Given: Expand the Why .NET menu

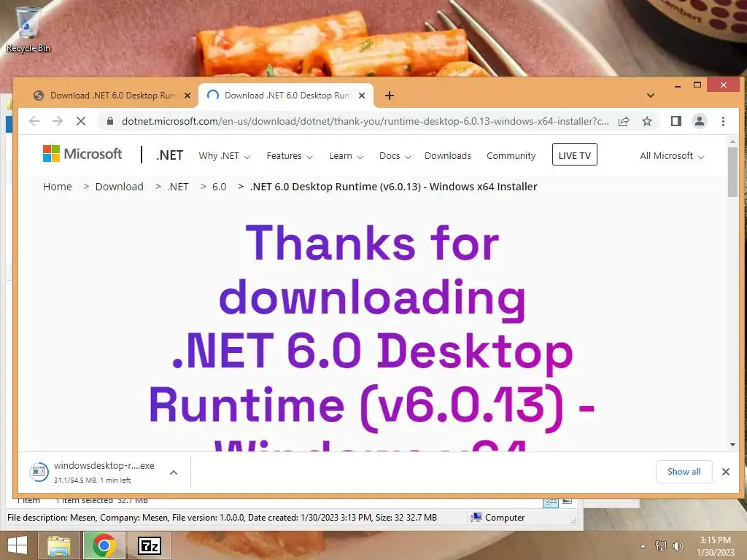Looking at the screenshot, I should click(x=225, y=156).
